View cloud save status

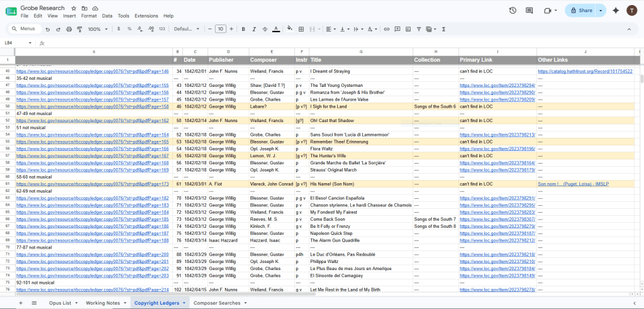tap(96, 8)
